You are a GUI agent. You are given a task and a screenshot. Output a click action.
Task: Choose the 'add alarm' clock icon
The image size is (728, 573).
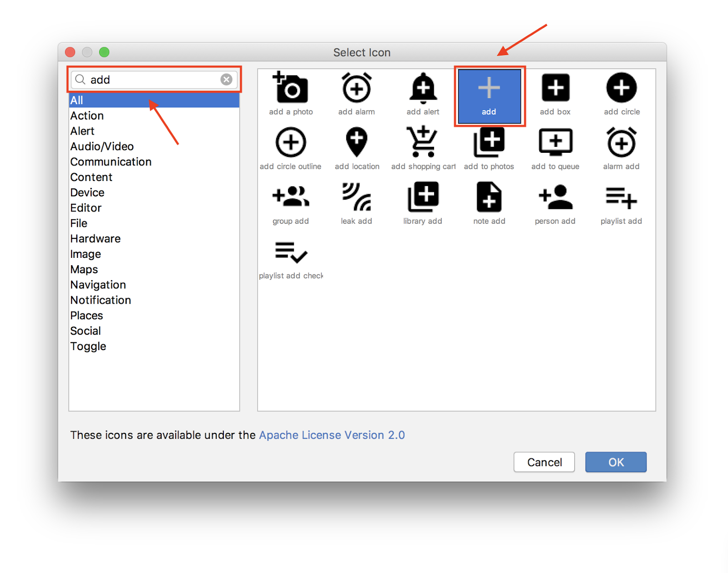point(357,89)
